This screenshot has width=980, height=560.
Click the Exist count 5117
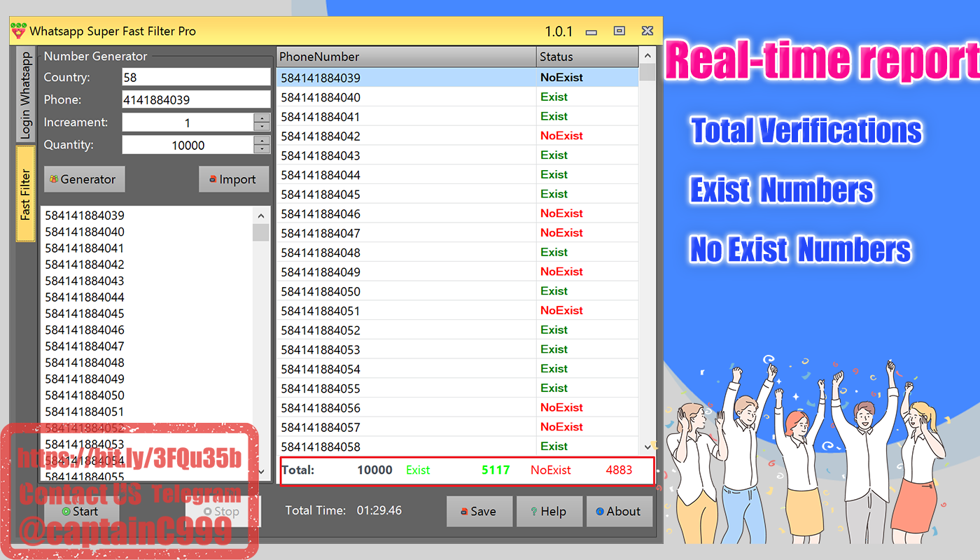(x=496, y=470)
